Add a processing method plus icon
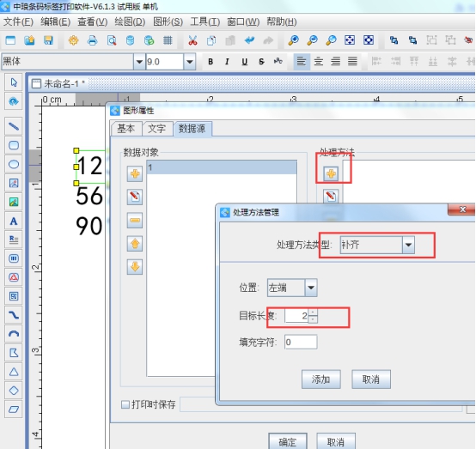This screenshot has width=476, height=449. coord(331,174)
